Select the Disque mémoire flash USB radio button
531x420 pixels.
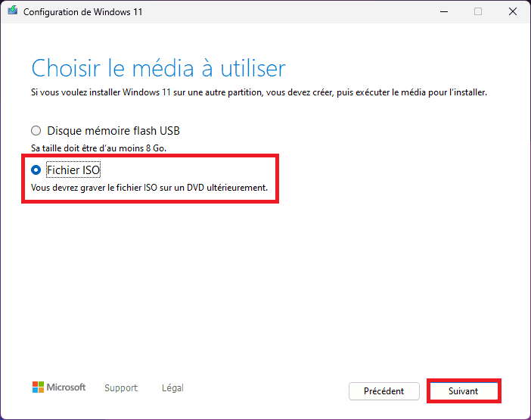(x=36, y=131)
